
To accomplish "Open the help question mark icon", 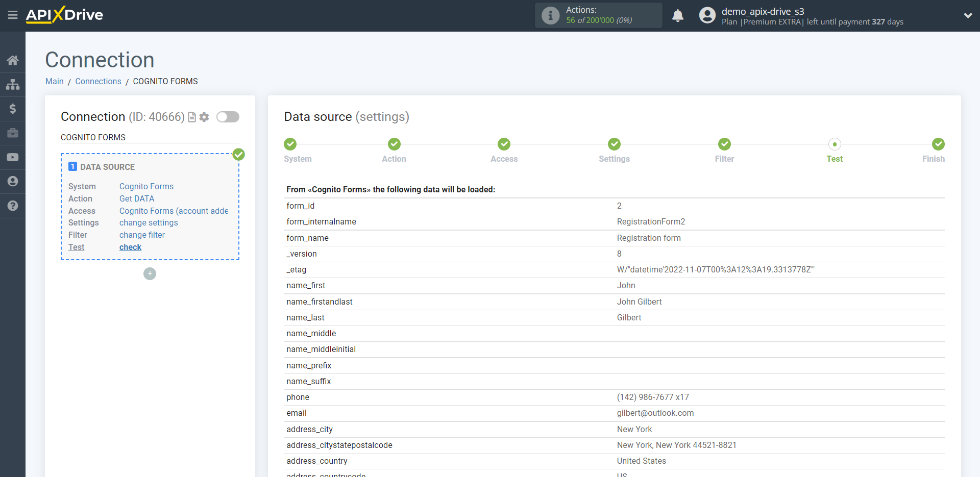I will (13, 206).
